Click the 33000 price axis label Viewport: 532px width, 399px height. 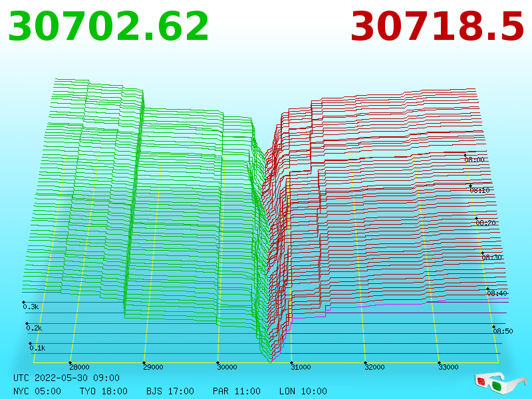pos(448,367)
